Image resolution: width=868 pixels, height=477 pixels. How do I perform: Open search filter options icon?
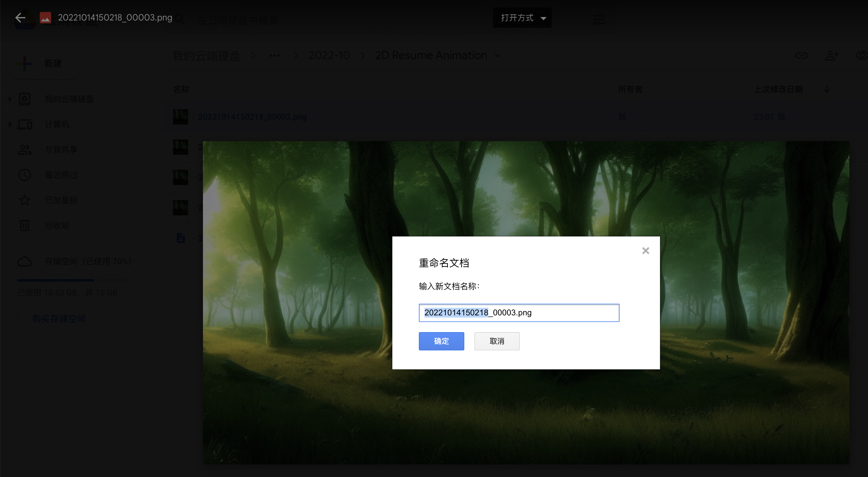pos(599,20)
